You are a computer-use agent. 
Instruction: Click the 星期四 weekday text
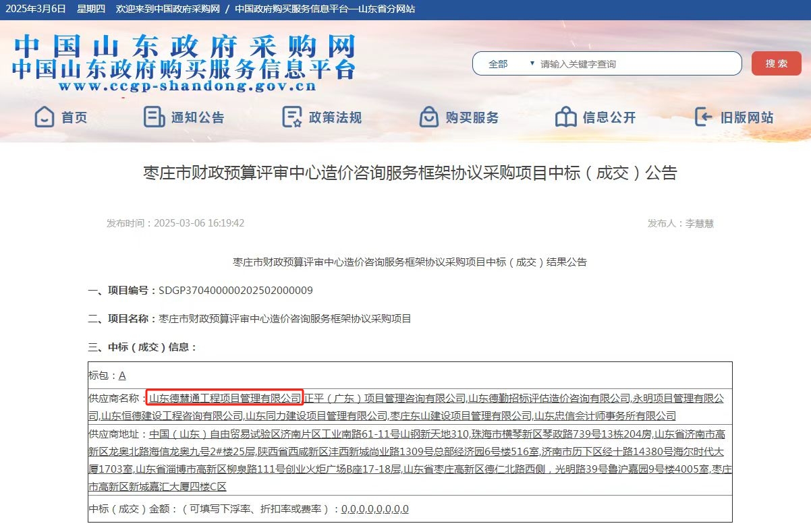coord(91,9)
